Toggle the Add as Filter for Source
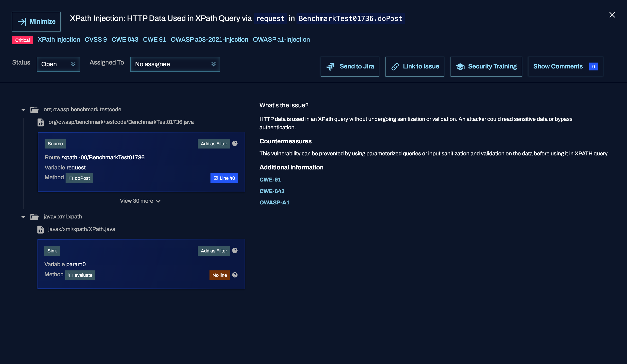The height and width of the screenshot is (364, 627). pos(213,143)
